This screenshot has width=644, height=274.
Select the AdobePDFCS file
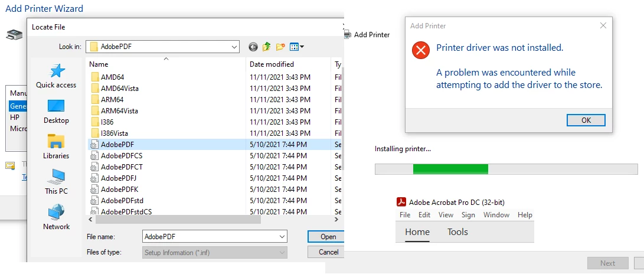pyautogui.click(x=116, y=156)
